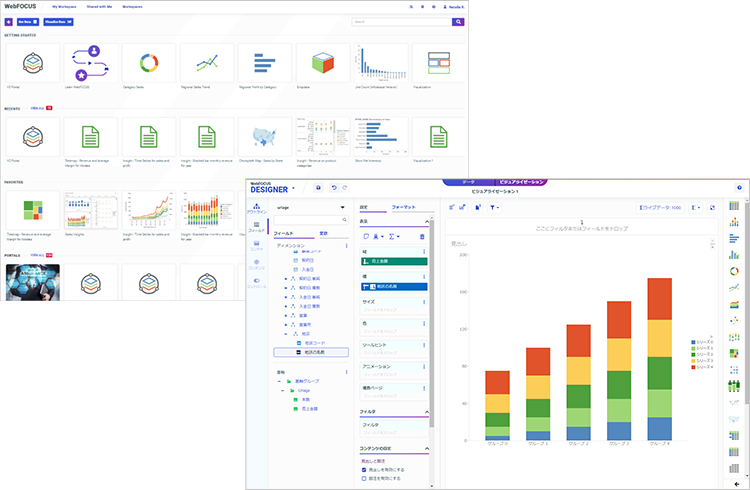Switch to the データ tab at top

[469, 182]
